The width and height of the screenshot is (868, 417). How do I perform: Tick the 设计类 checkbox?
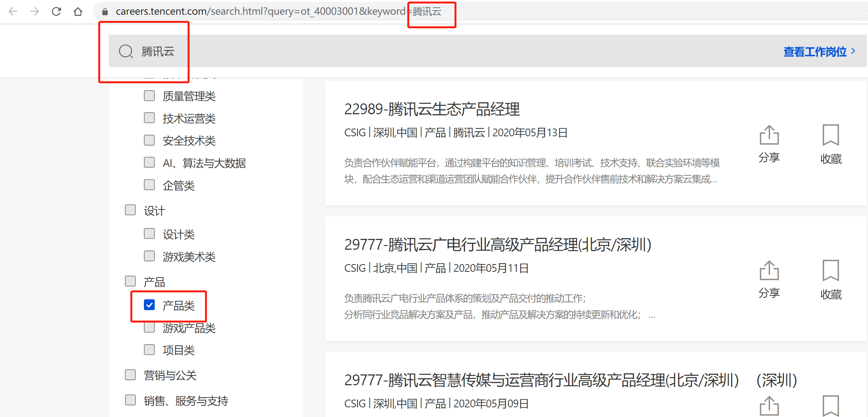[x=149, y=233]
